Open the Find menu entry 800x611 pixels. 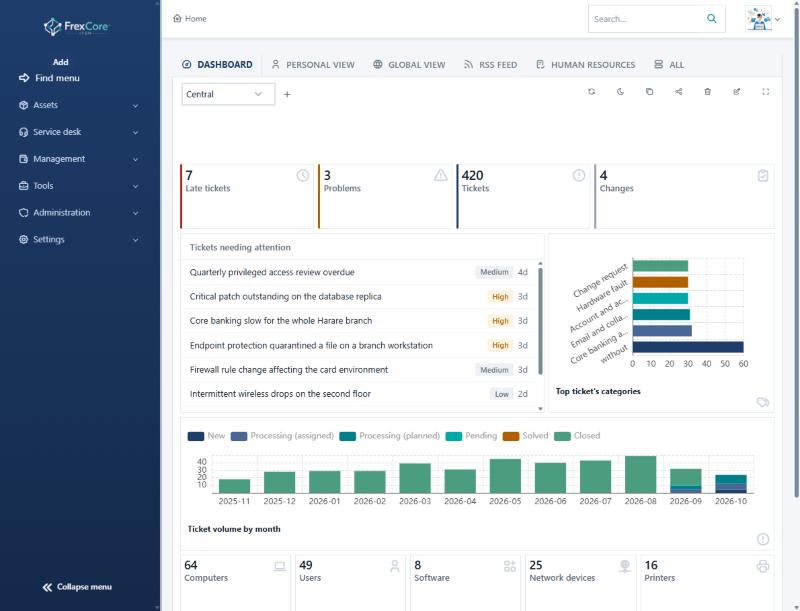point(49,78)
